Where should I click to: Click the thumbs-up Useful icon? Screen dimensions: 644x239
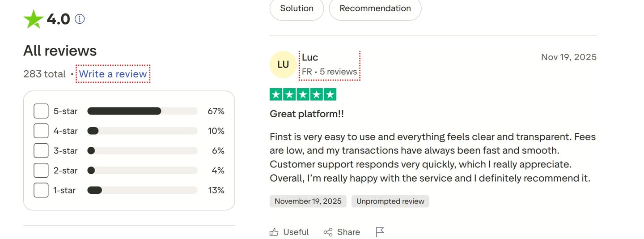pos(274,232)
